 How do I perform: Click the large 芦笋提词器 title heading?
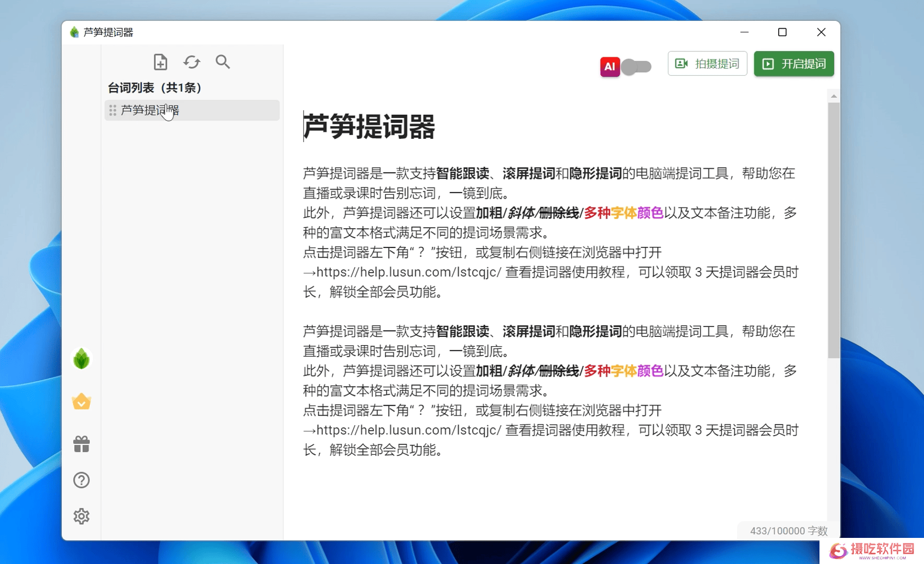(369, 127)
